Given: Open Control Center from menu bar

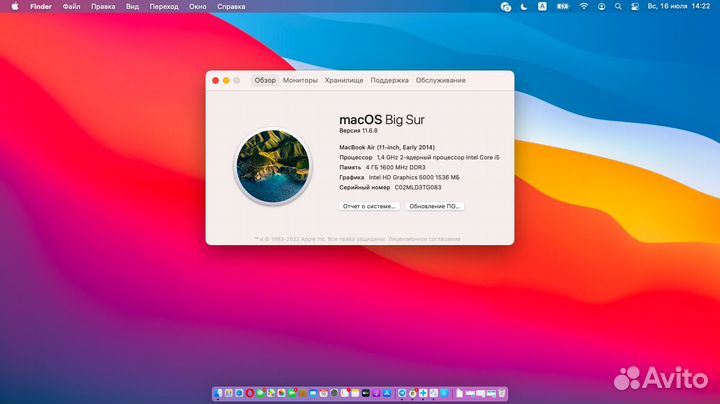Looking at the screenshot, I should click(635, 6).
